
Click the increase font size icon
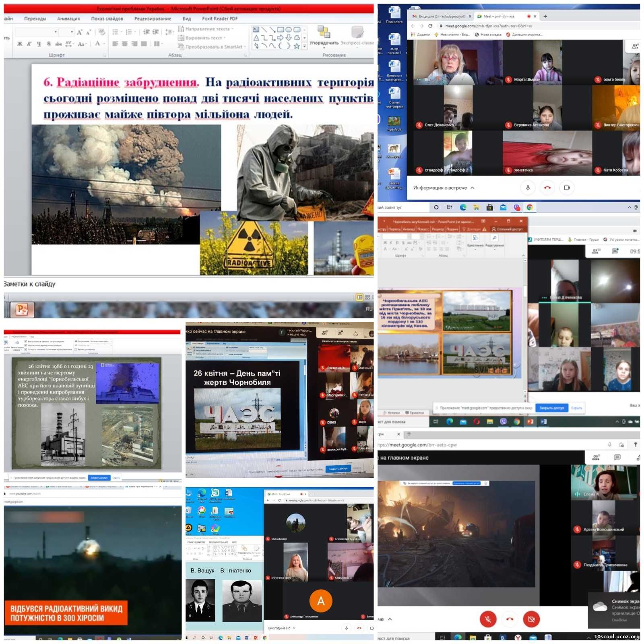pyautogui.click(x=80, y=32)
